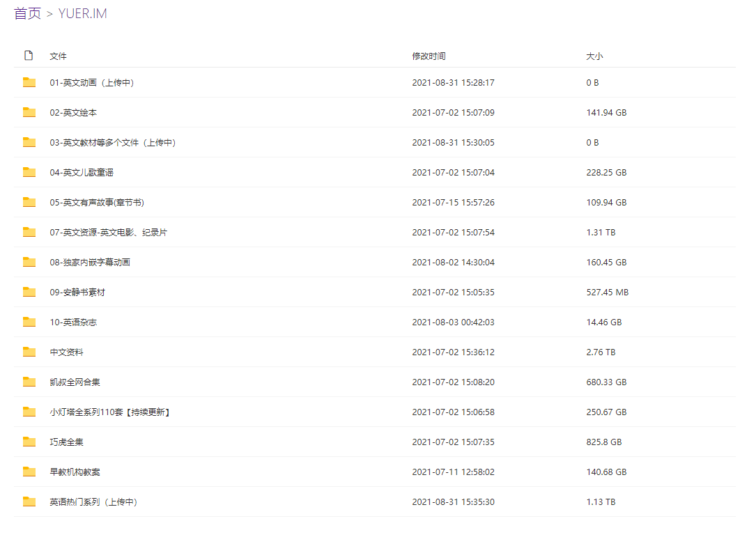Click the folder icon for 08-独家内嵌字幕动画
The height and width of the screenshot is (560, 740).
(x=29, y=262)
